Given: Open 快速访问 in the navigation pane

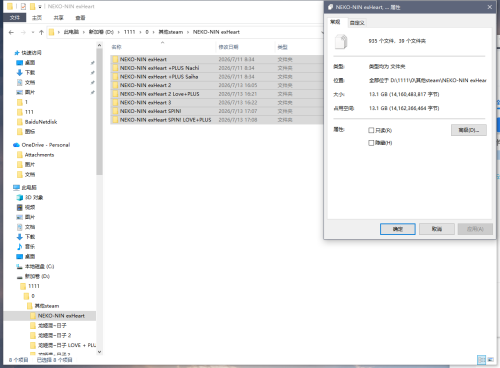Looking at the screenshot, I should pos(31,53).
